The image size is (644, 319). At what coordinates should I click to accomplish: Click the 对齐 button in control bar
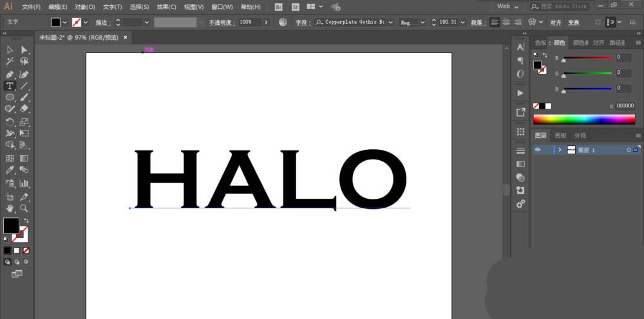click(x=556, y=23)
